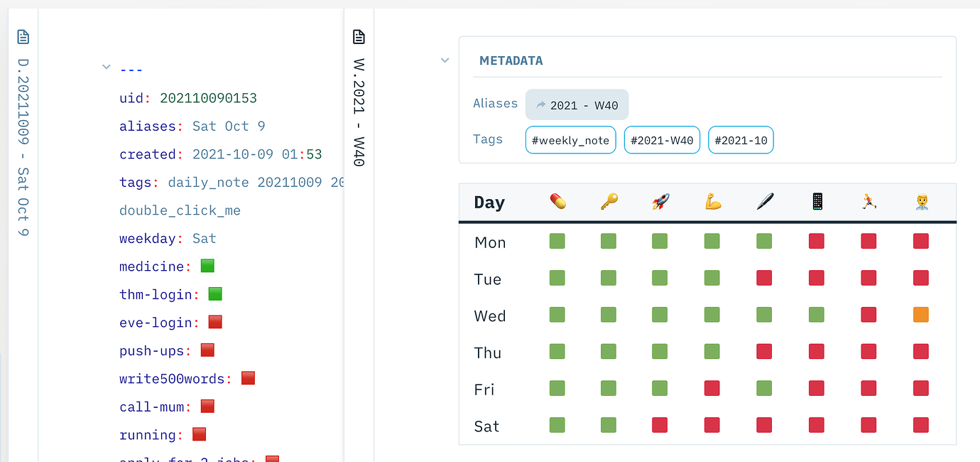Viewport: 980px width, 462px height.
Task: Click the flexed biceps emoji column header
Action: (x=712, y=202)
